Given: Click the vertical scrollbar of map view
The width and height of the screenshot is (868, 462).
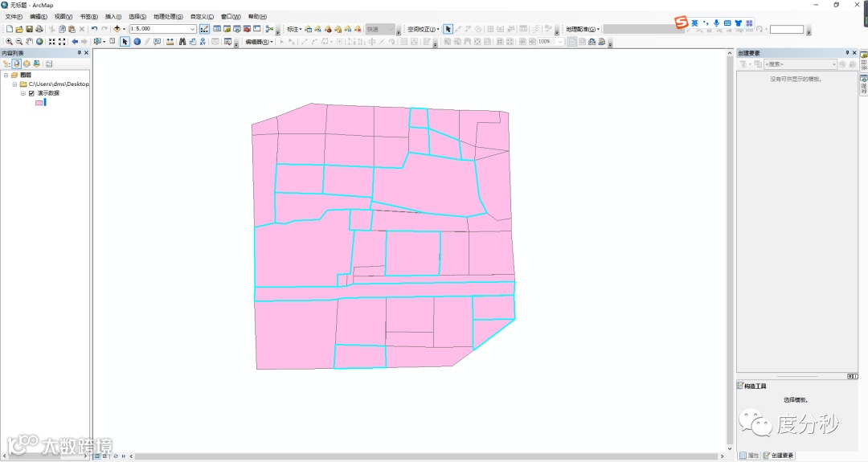Looking at the screenshot, I should point(730,250).
